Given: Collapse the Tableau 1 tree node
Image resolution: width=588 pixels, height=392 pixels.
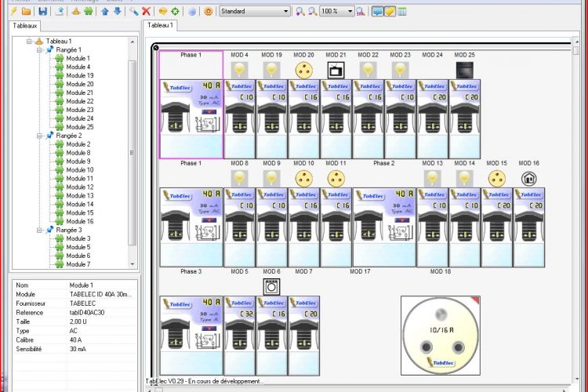Looking at the screenshot, I should tap(29, 41).
